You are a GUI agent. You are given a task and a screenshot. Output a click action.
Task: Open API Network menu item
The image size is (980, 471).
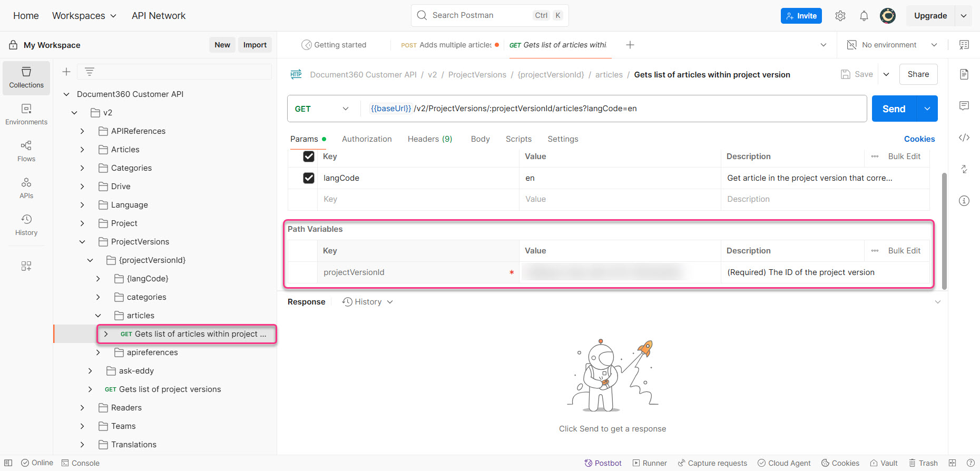pos(159,16)
